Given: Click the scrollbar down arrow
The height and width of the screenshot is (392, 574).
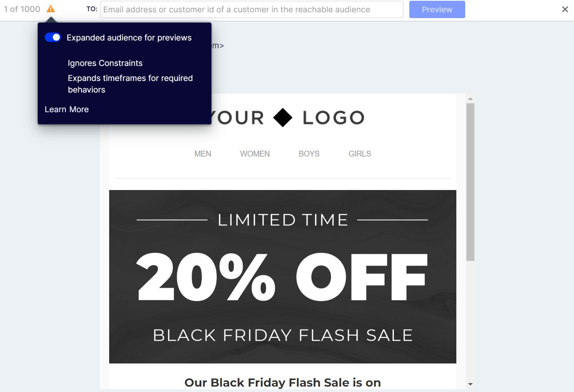Looking at the screenshot, I should pos(470,384).
